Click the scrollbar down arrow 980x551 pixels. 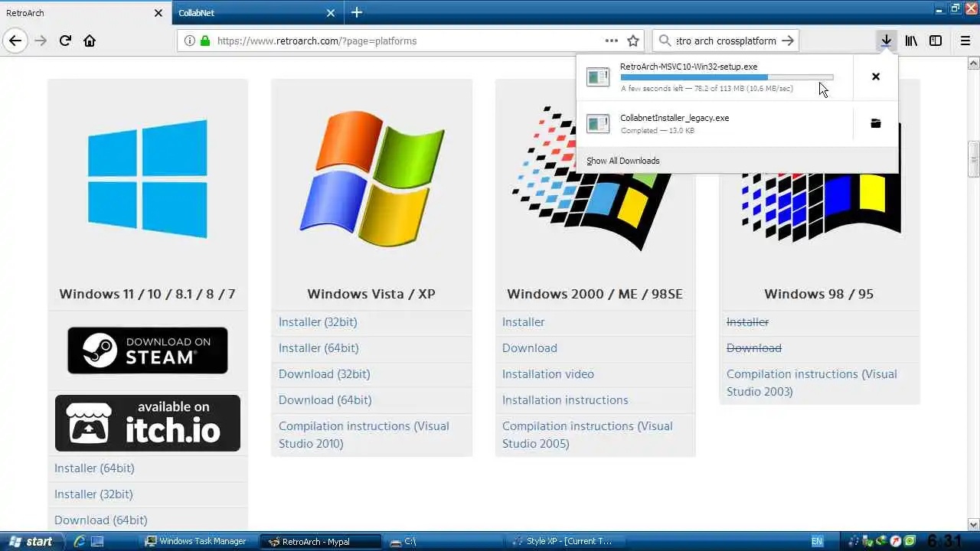click(x=974, y=525)
